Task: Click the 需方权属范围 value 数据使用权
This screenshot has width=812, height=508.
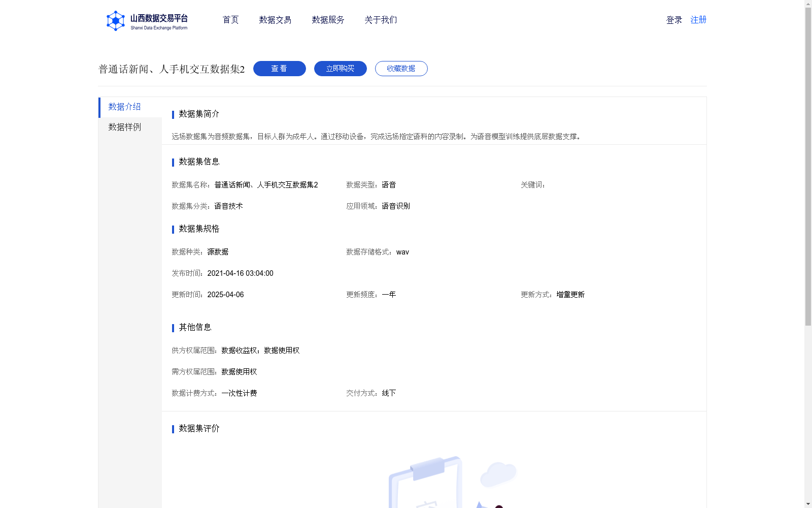Action: [x=239, y=372]
